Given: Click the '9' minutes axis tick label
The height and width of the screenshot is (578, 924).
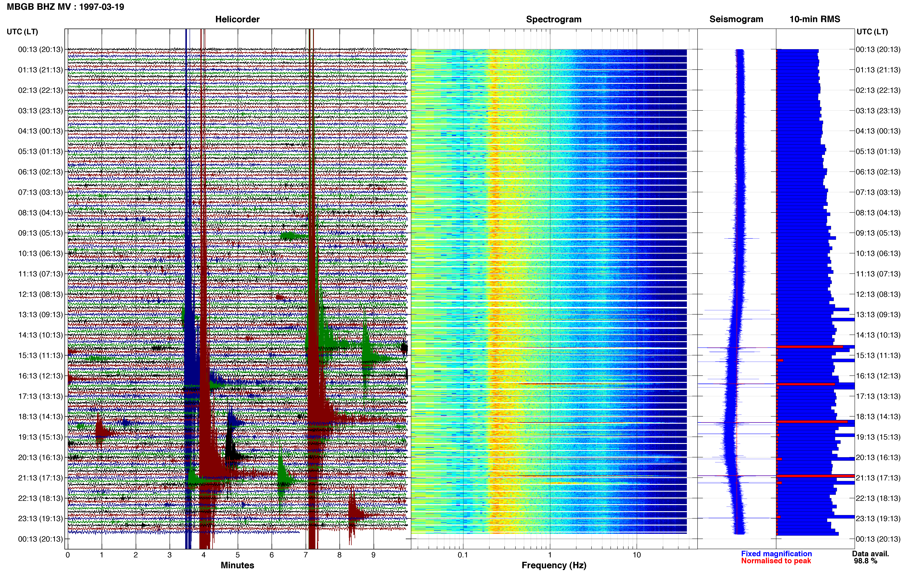Looking at the screenshot, I should [373, 555].
